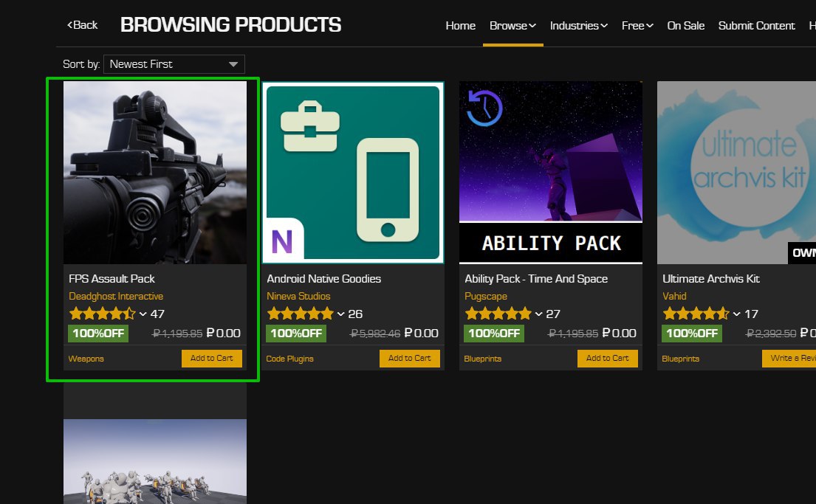Click 100%OFF badge on Android Native Goodies

(x=296, y=334)
